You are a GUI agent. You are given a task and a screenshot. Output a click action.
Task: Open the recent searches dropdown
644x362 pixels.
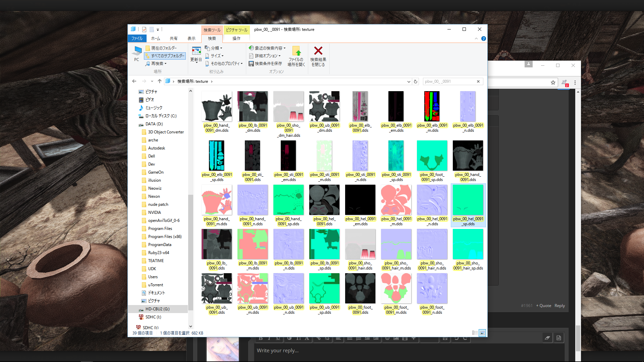[x=267, y=48]
